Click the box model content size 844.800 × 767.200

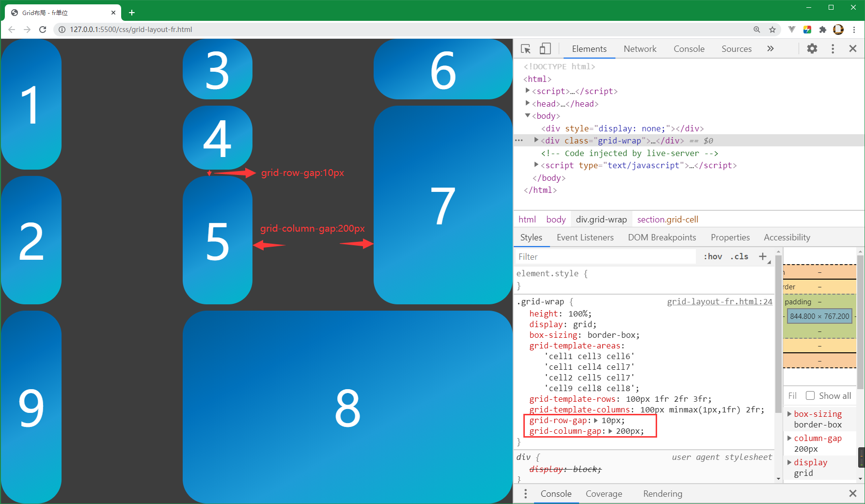819,316
